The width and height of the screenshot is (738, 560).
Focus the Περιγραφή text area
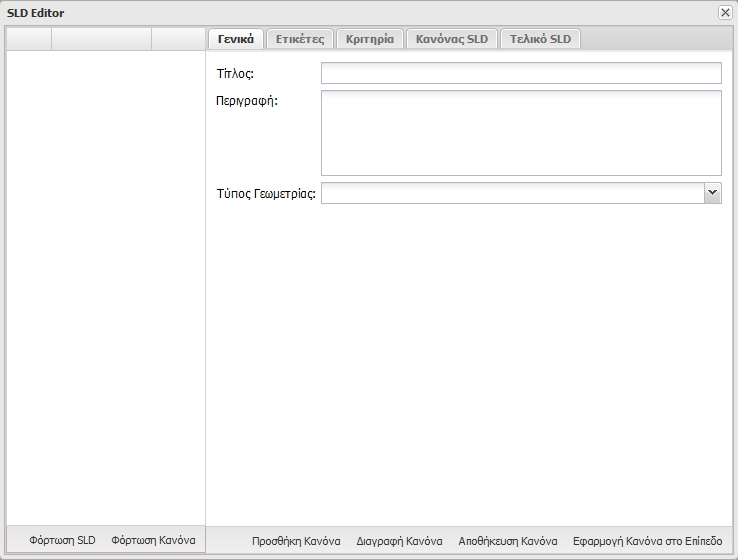[520, 133]
